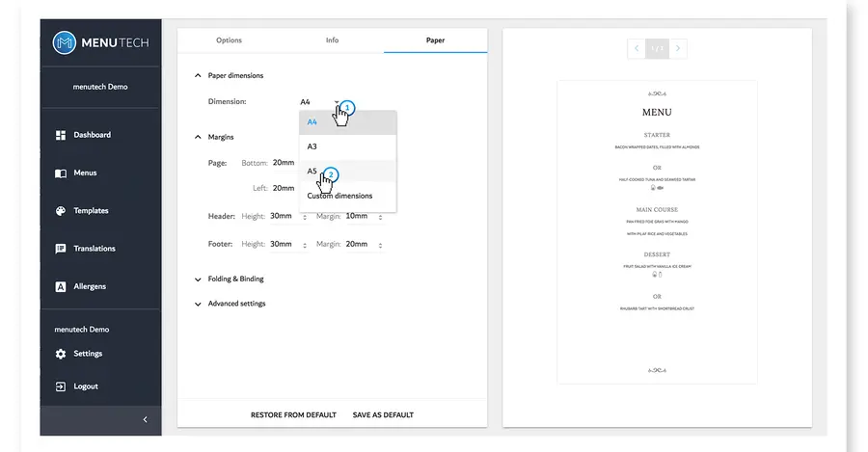Click the Menus book icon
This screenshot has height=452, width=868.
click(x=61, y=173)
